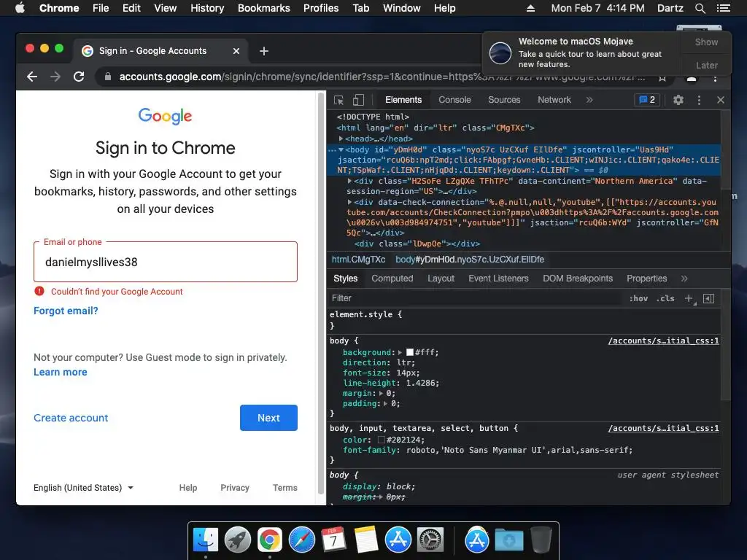747x560 pixels.
Task: Click the Create account link
Action: click(71, 418)
